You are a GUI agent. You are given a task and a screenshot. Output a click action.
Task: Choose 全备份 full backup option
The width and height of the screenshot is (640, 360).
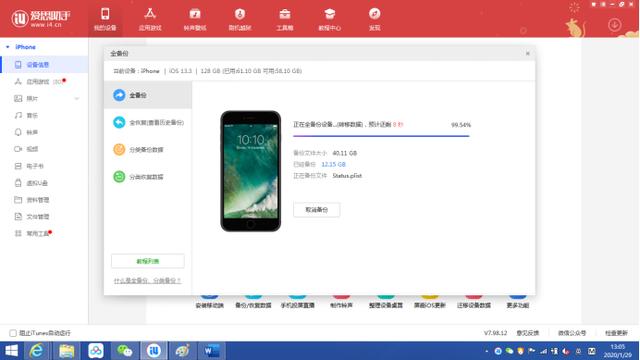point(148,95)
